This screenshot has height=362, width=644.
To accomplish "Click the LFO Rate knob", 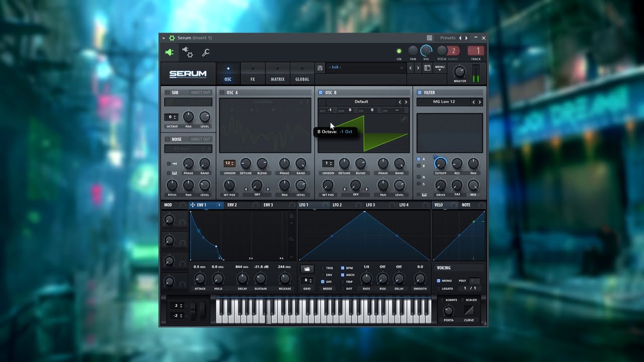I will [x=366, y=278].
